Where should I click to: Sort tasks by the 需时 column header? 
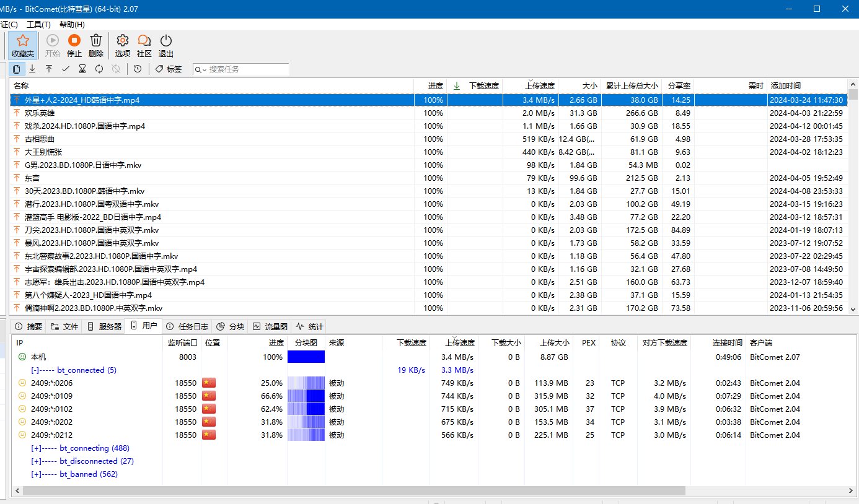point(730,86)
